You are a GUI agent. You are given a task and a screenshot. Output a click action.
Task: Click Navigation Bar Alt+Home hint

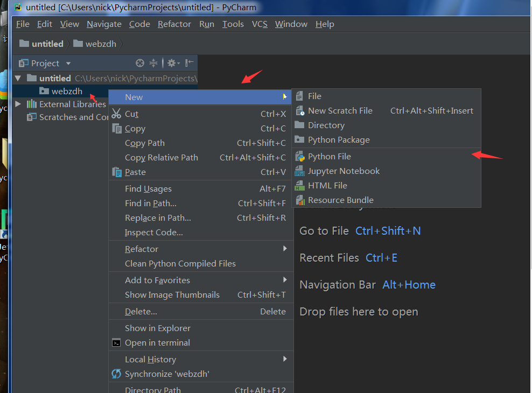(367, 285)
